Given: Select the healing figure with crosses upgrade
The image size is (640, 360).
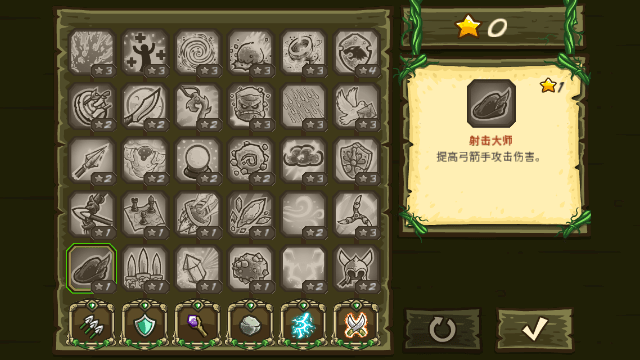Looking at the screenshot, I should click(144, 52).
